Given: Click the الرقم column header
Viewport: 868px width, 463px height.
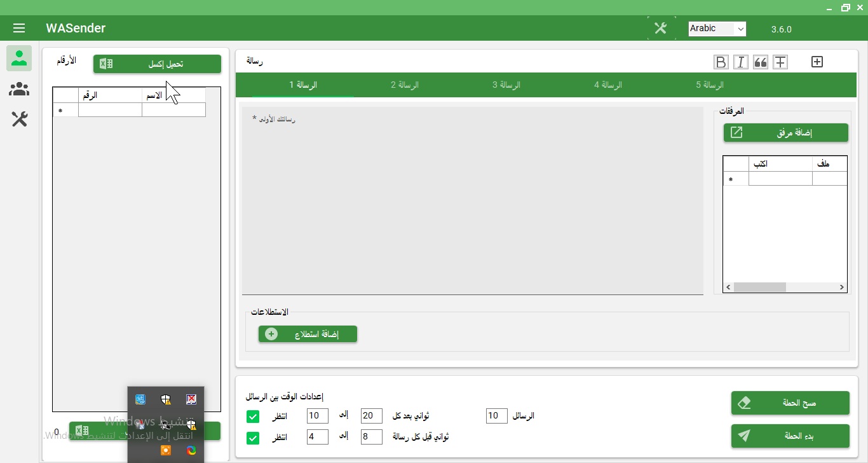Looking at the screenshot, I should click(110, 95).
